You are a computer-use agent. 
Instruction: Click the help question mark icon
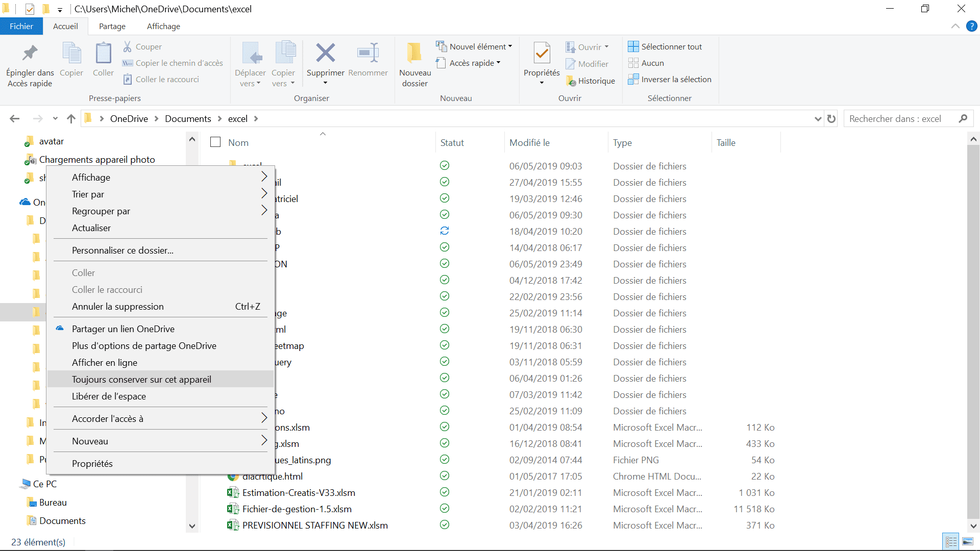tap(971, 26)
